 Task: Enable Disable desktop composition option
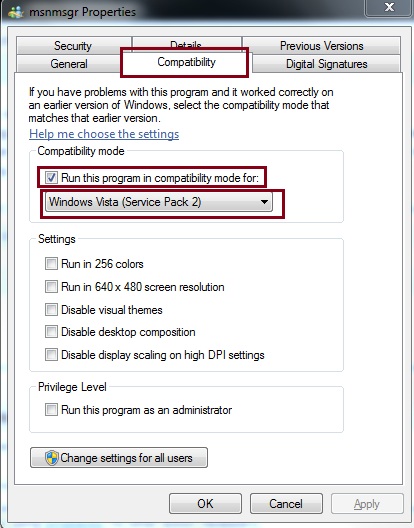tap(51, 332)
